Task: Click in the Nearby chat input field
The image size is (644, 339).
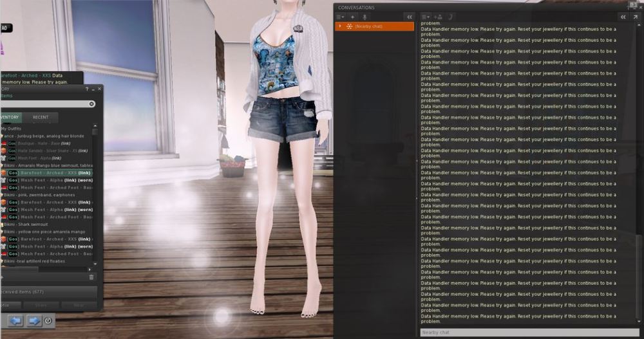Action: pos(528,333)
